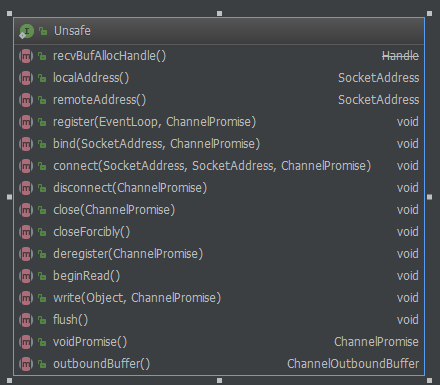
Task: Select the voidPromise() method name
Action: [90, 342]
